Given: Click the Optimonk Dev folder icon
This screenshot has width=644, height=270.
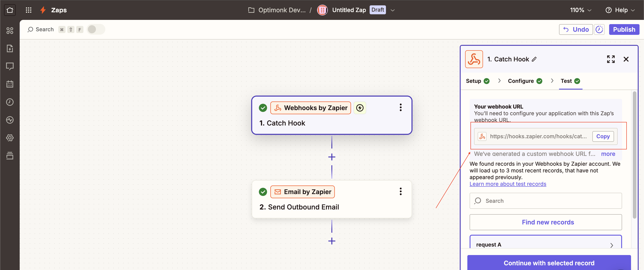Looking at the screenshot, I should coord(251,10).
